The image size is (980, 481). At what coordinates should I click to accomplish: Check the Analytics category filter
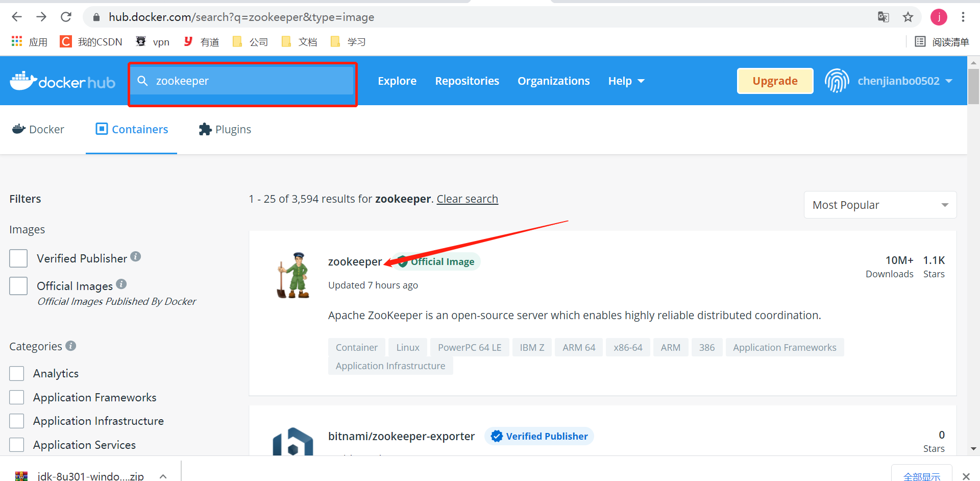[x=17, y=373]
